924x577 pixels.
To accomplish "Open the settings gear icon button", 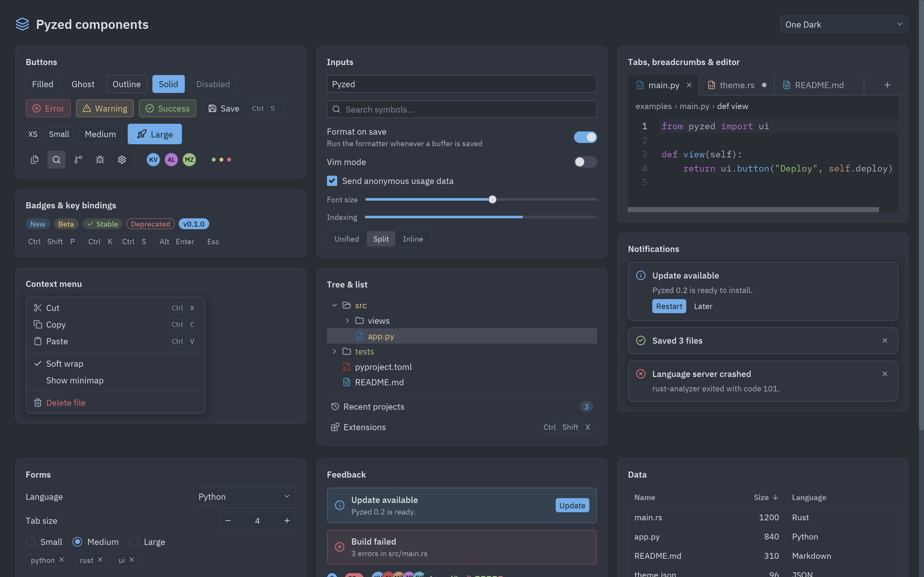I will coord(122,160).
